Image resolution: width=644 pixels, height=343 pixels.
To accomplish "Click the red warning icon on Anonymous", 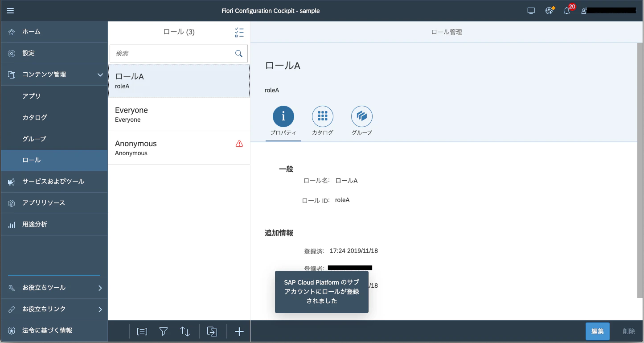I will 239,144.
